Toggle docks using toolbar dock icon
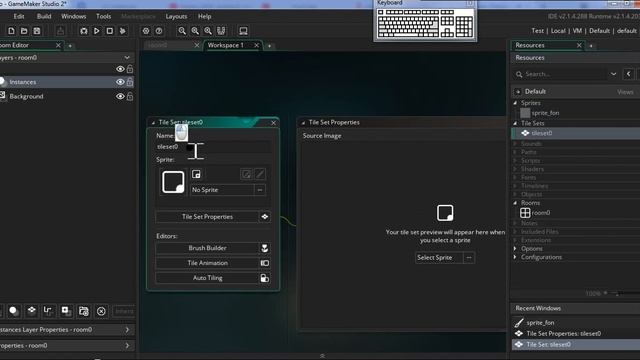Viewport: 640px width, 360px height. pyautogui.click(x=221, y=31)
